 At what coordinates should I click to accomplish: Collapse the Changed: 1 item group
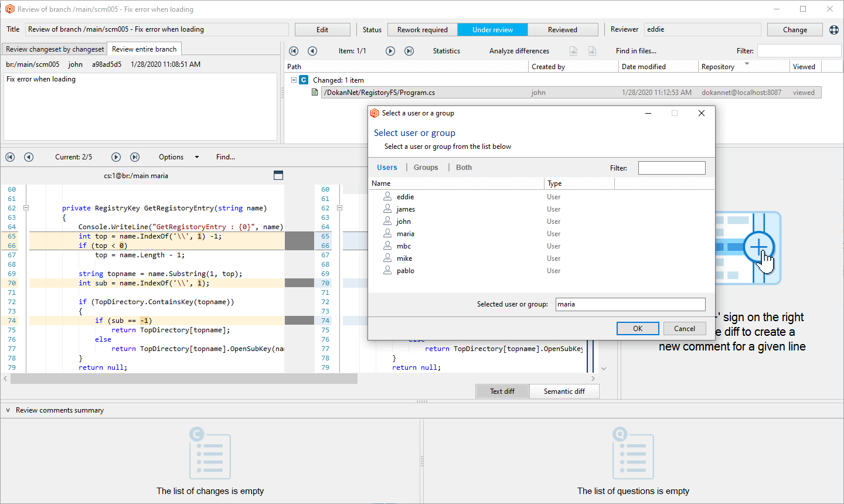coord(294,80)
